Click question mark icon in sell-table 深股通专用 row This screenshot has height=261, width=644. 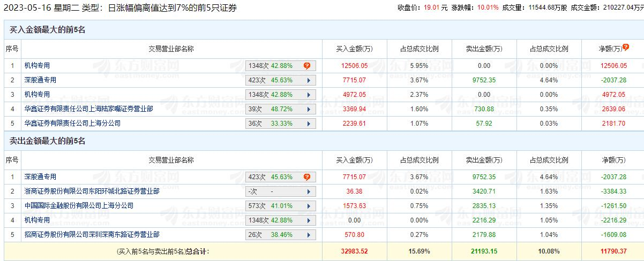(307, 177)
